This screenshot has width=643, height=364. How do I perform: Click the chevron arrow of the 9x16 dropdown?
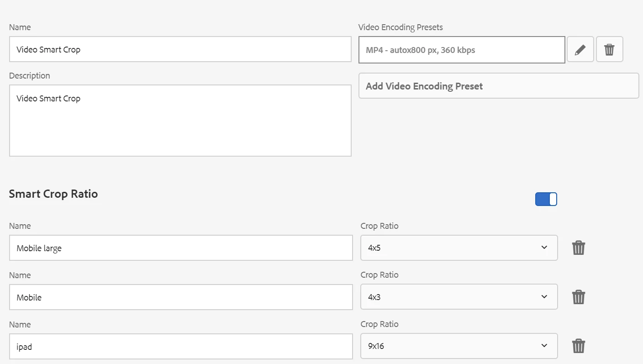coord(544,346)
